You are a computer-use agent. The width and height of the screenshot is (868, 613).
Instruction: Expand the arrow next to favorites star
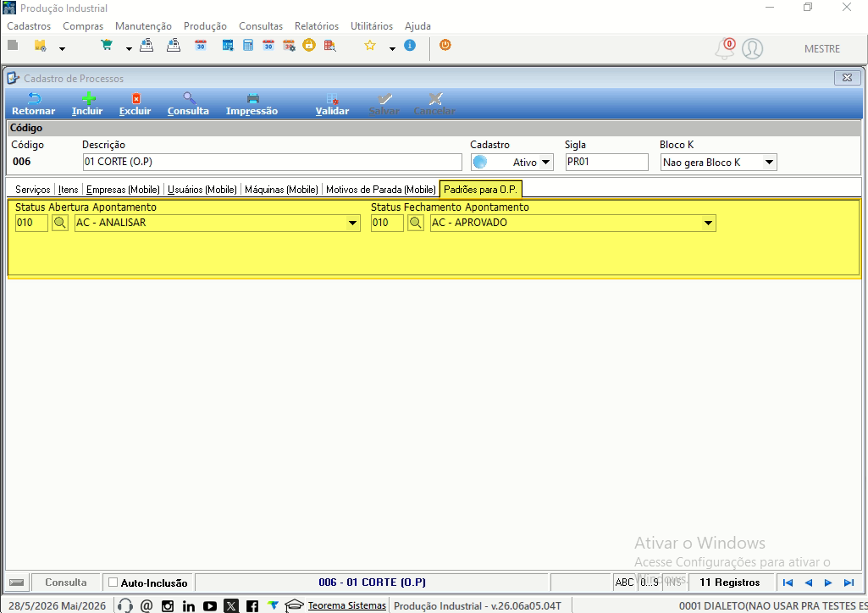pos(392,49)
